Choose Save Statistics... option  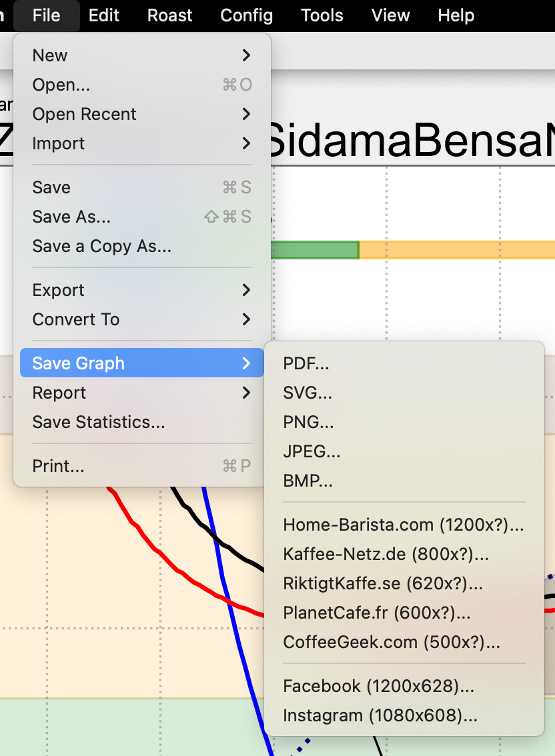pos(99,422)
